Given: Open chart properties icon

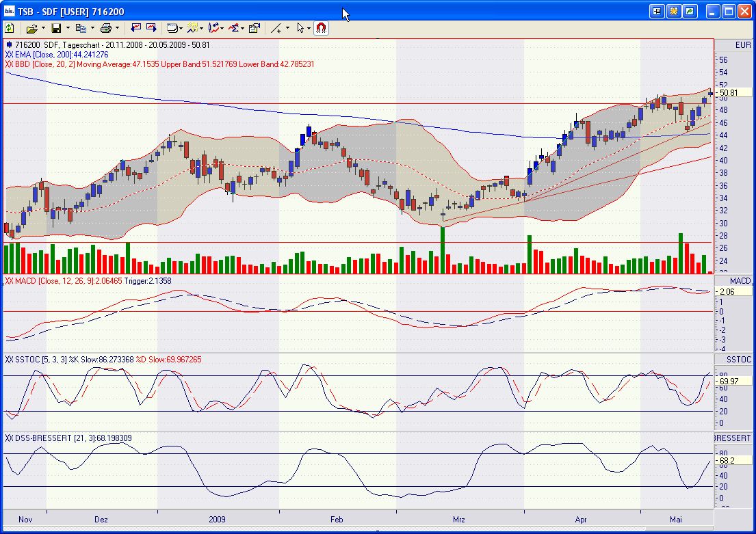Looking at the screenshot, I should (255, 29).
